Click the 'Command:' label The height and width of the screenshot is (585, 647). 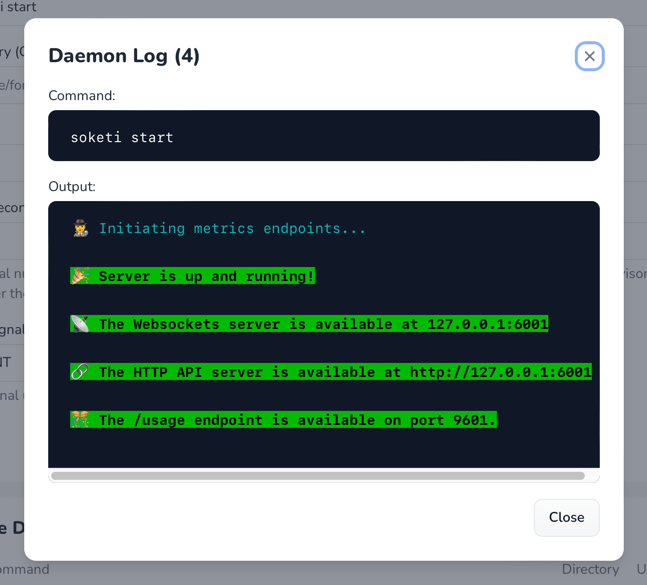coord(82,96)
